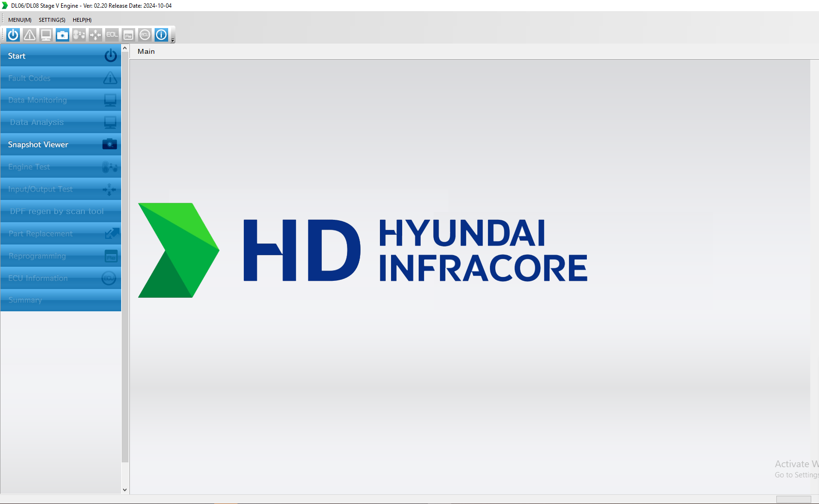Select Engine Test in the sidebar
This screenshot has height=504, width=819.
pos(61,167)
